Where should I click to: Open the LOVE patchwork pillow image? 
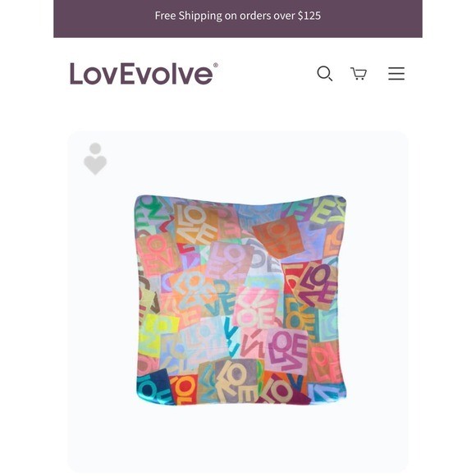tap(240, 300)
